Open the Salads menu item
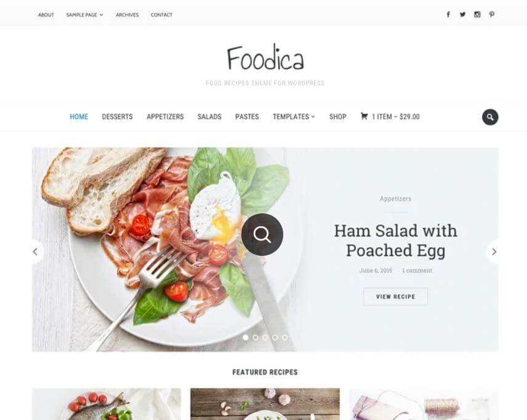Screen dimensions: 527x420 click(x=209, y=116)
